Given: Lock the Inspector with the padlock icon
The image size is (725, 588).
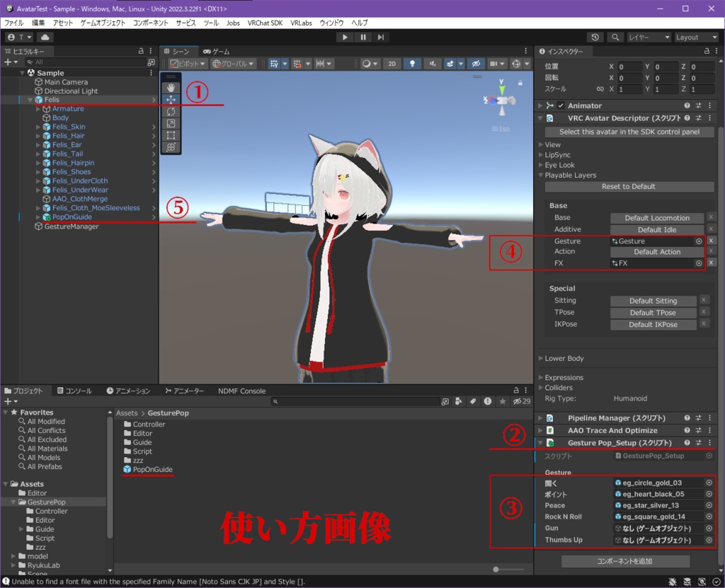Looking at the screenshot, I should click(707, 50).
